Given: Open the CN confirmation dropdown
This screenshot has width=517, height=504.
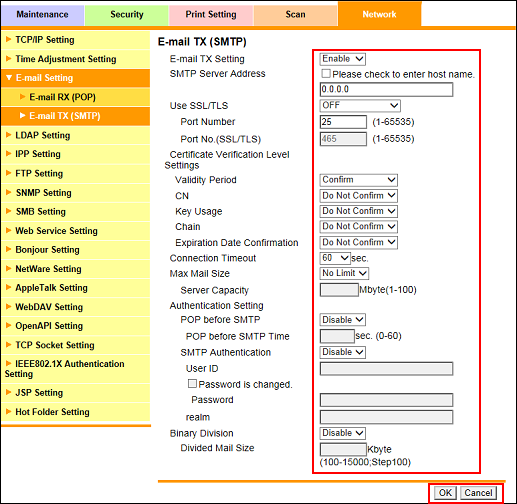Looking at the screenshot, I should tap(358, 196).
